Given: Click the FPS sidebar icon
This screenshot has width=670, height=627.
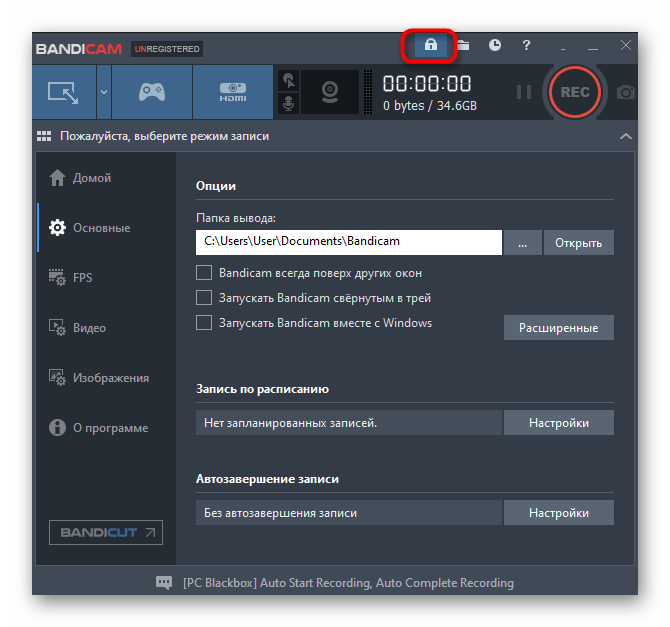Looking at the screenshot, I should click(57, 278).
